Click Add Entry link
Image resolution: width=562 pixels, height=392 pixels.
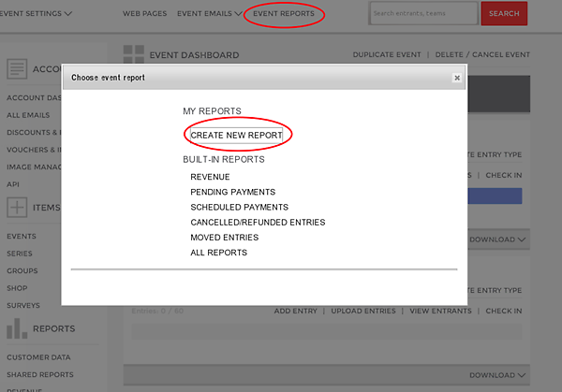tap(296, 311)
